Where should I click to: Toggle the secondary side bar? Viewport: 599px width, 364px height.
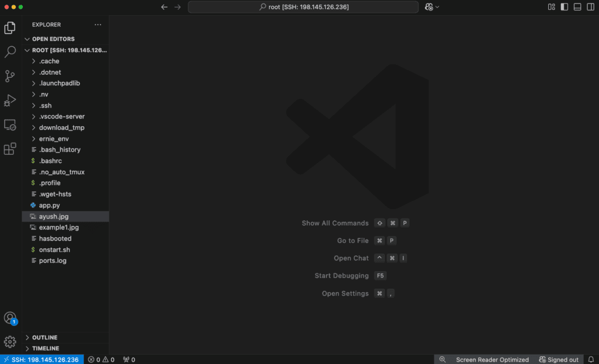(x=590, y=7)
